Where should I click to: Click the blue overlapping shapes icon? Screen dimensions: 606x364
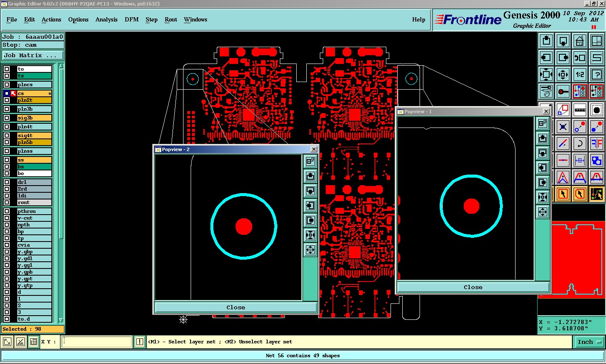click(x=597, y=160)
